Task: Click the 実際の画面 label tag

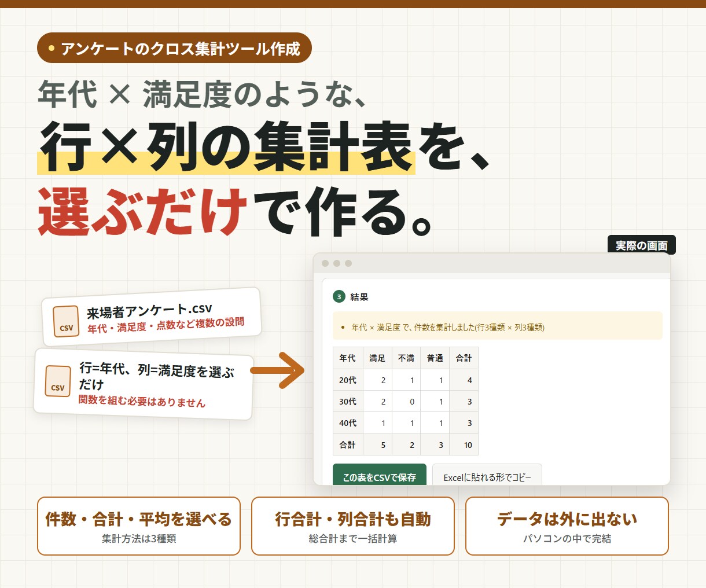Action: tap(642, 245)
